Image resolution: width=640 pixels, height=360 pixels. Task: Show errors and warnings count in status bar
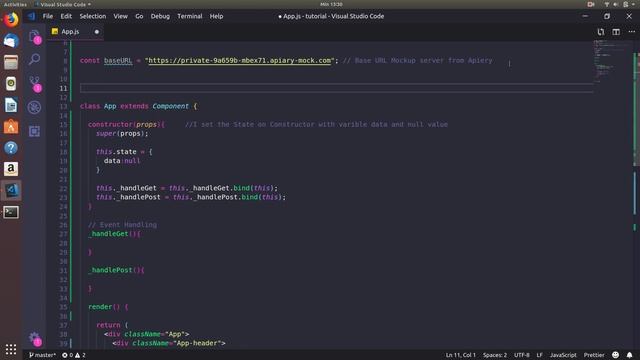[x=74, y=355]
